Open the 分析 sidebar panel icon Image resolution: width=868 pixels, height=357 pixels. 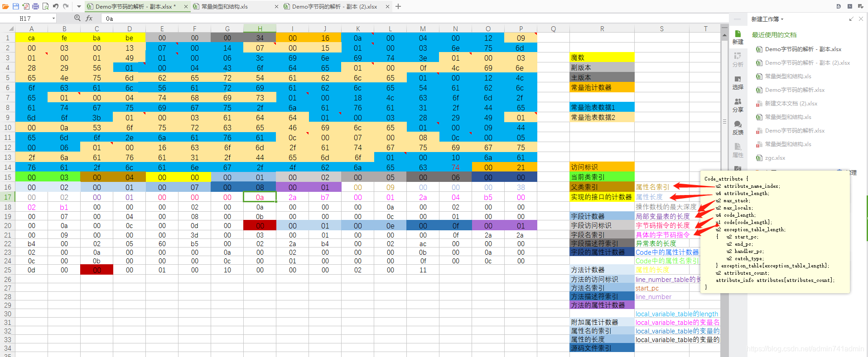(x=738, y=60)
